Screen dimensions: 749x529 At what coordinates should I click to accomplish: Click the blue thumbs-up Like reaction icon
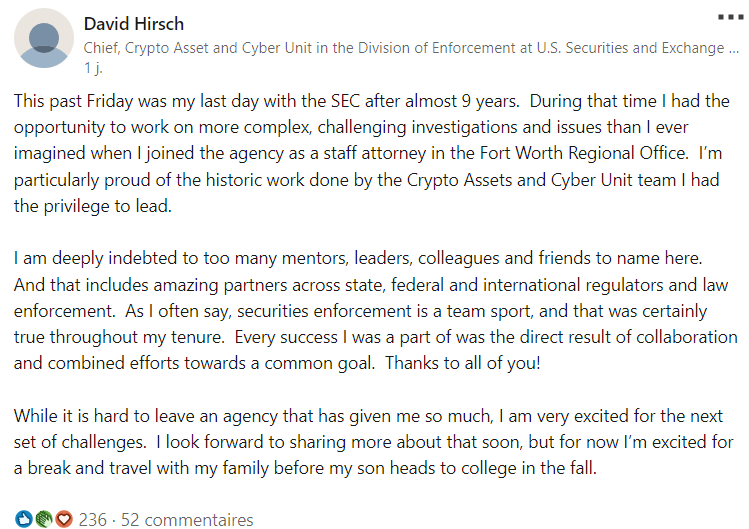[23, 519]
